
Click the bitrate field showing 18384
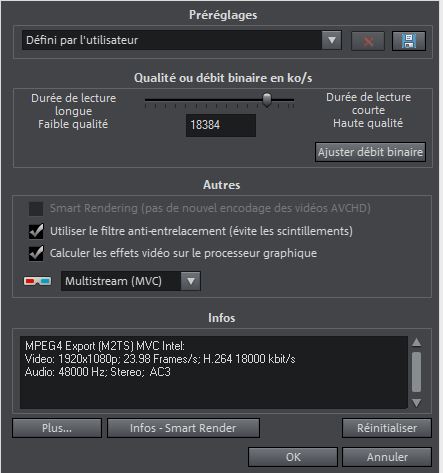tap(221, 125)
